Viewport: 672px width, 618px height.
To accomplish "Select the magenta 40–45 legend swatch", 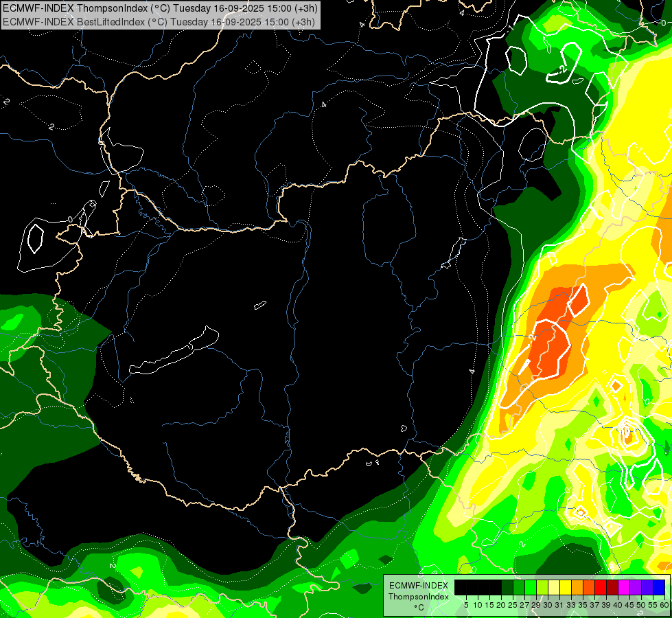I will coord(624,587).
